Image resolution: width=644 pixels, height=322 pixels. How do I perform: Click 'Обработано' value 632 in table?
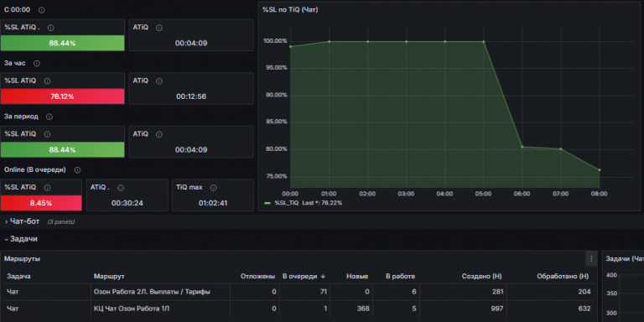584,309
